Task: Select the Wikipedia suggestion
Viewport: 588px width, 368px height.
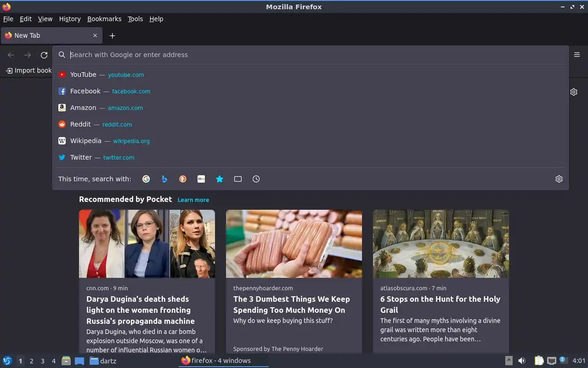Action: pyautogui.click(x=311, y=141)
